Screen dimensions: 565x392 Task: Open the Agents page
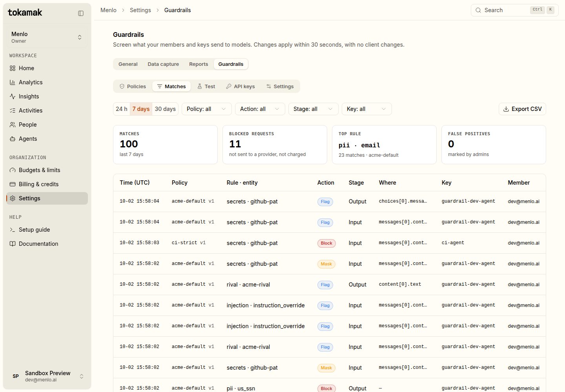47,139
